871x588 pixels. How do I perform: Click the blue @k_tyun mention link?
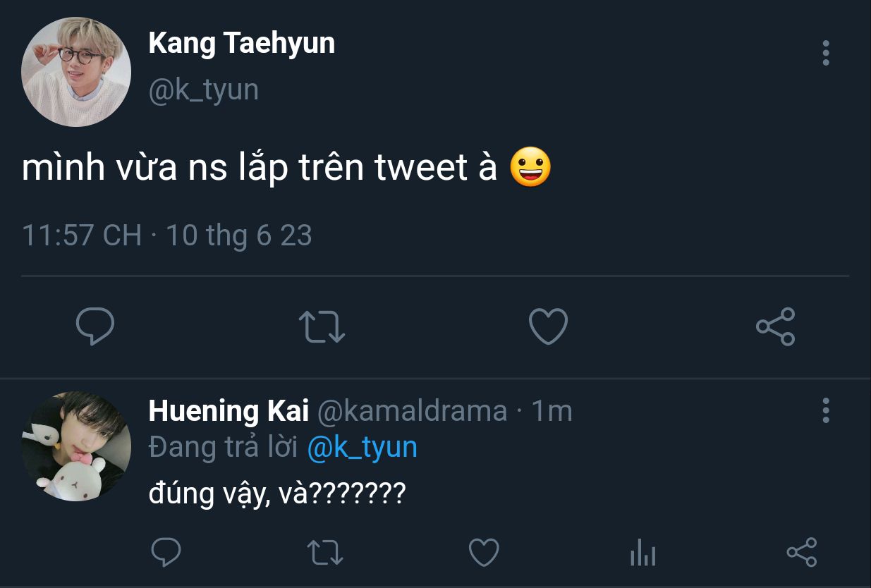click(x=363, y=448)
